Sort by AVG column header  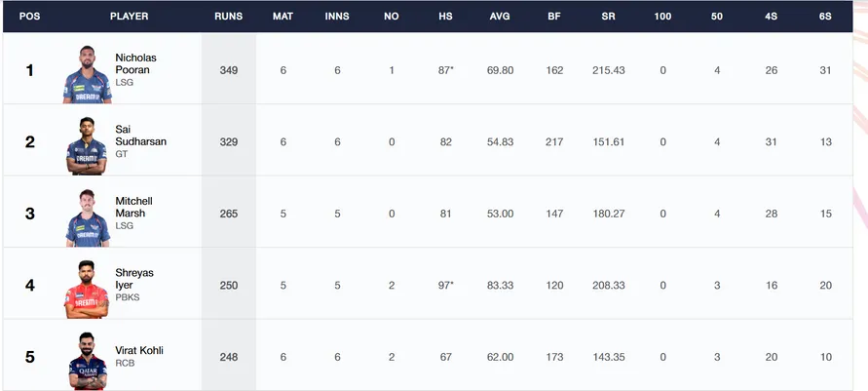(x=500, y=17)
